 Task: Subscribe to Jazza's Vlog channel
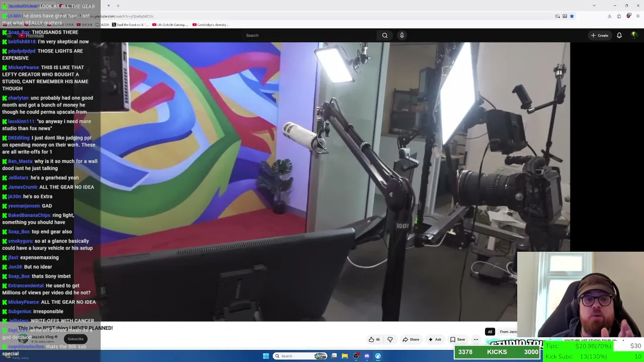click(75, 339)
